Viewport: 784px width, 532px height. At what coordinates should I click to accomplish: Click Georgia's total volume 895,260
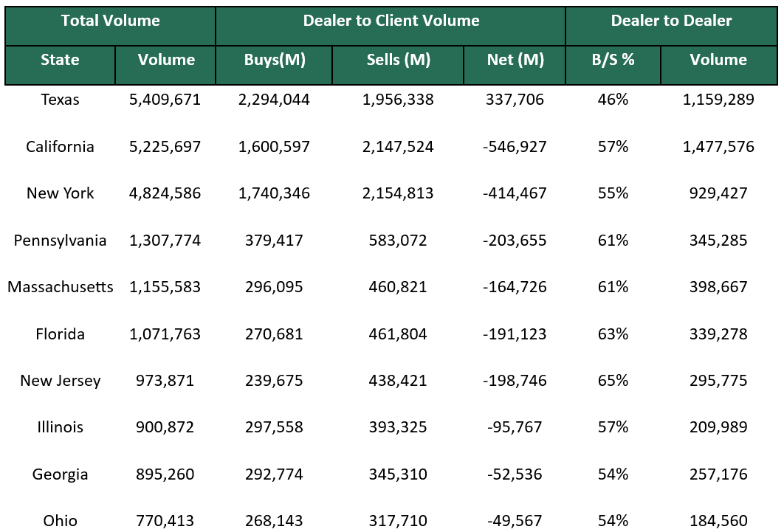coord(165,474)
